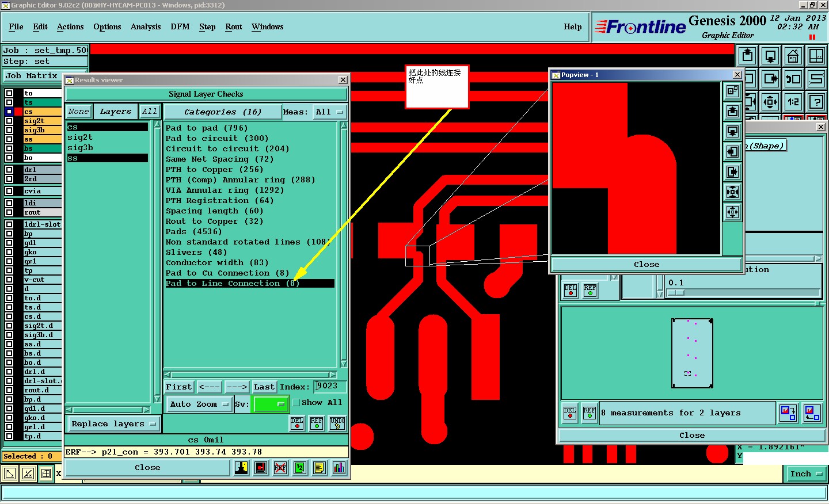Click the '<---' previous result button

(x=210, y=387)
